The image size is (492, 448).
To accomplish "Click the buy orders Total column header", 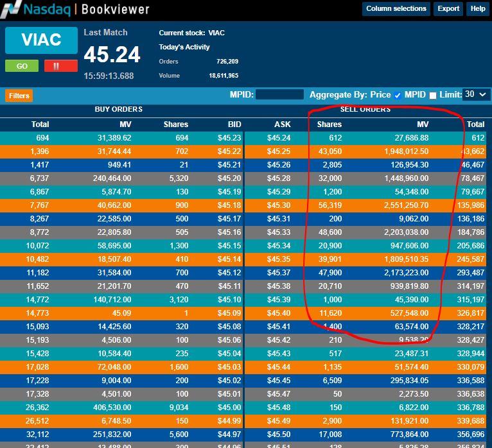I will pos(40,125).
